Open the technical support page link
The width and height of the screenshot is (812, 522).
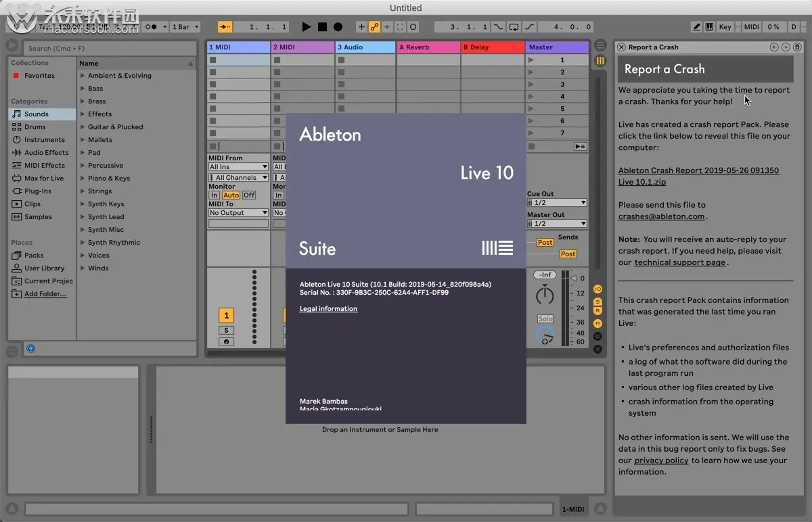pyautogui.click(x=679, y=262)
